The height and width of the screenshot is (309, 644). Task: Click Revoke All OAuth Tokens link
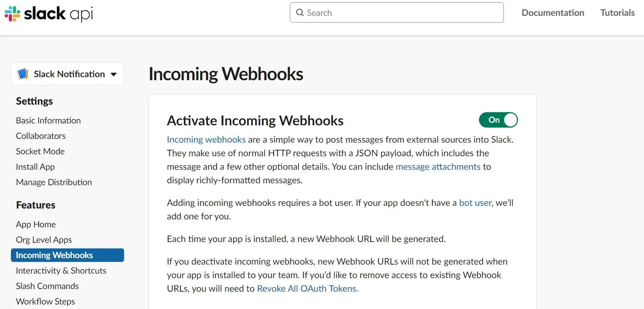coord(308,288)
